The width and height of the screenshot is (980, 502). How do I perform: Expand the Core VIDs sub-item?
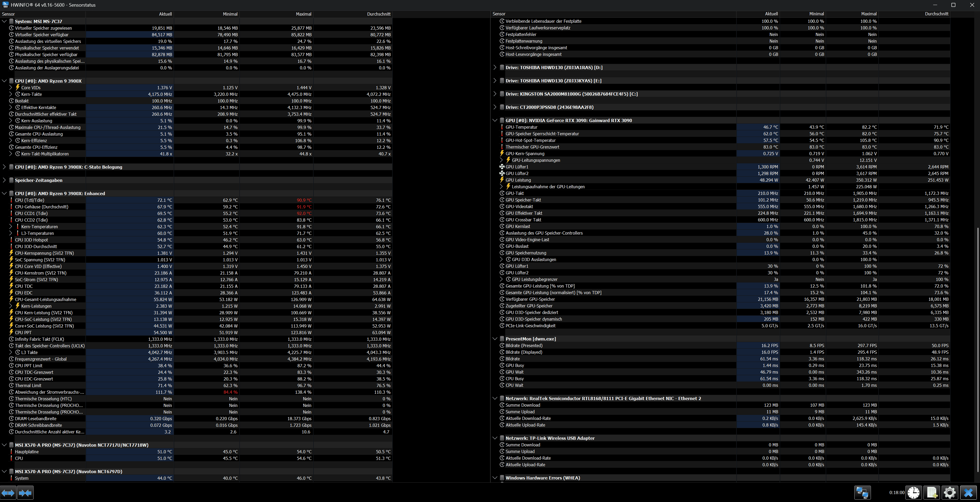tap(11, 88)
